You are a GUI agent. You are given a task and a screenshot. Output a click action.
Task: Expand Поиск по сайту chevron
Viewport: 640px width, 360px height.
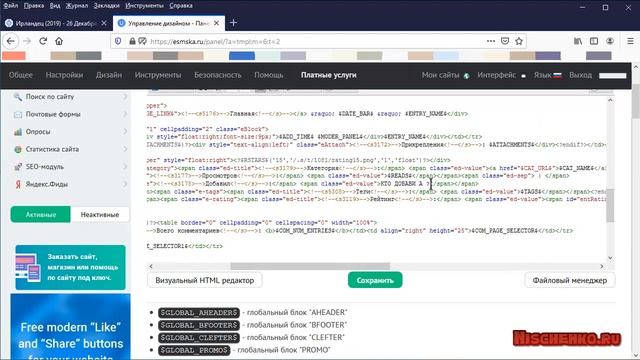point(125,97)
